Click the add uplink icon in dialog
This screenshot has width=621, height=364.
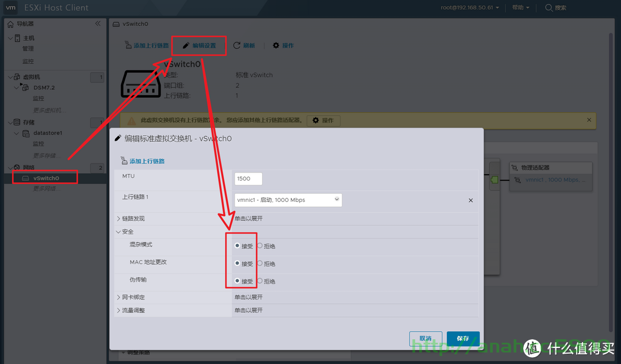(124, 161)
